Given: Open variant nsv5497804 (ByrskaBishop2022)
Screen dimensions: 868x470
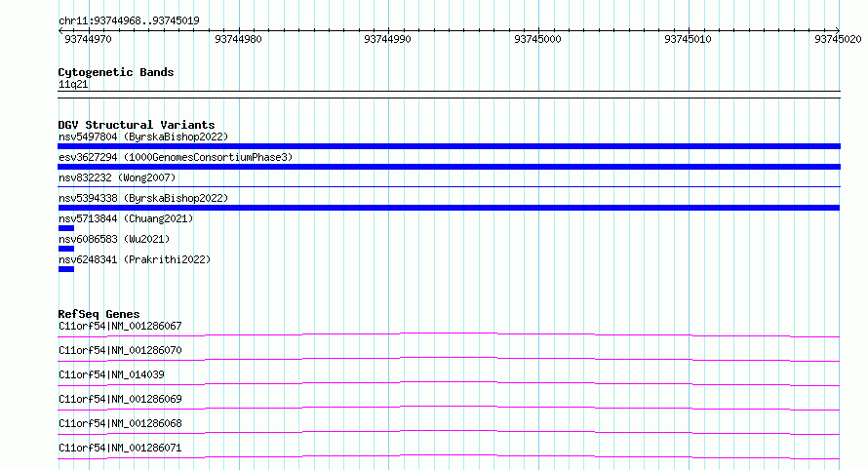Looking at the screenshot, I should pos(143,137).
